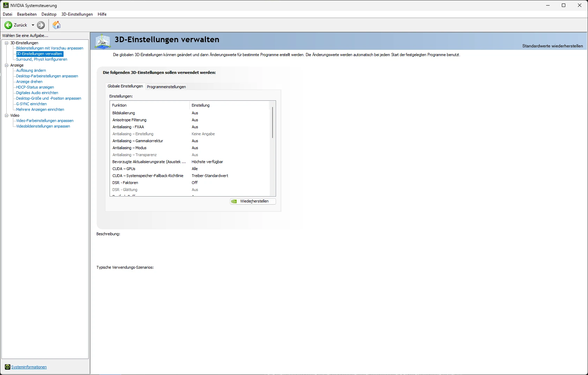The height and width of the screenshot is (375, 588).
Task: Open G-SYNC einrichten
Action: coord(31,104)
